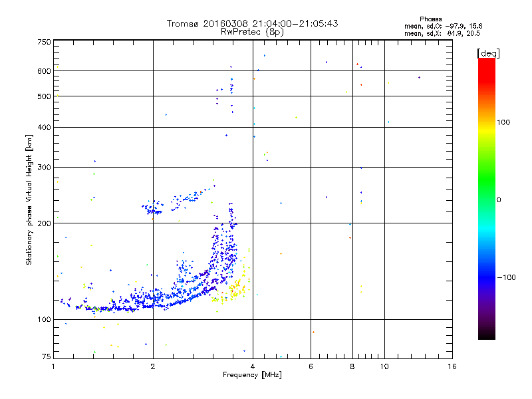
Task: Click the y-axis tick label '300'
Action: coord(44,167)
